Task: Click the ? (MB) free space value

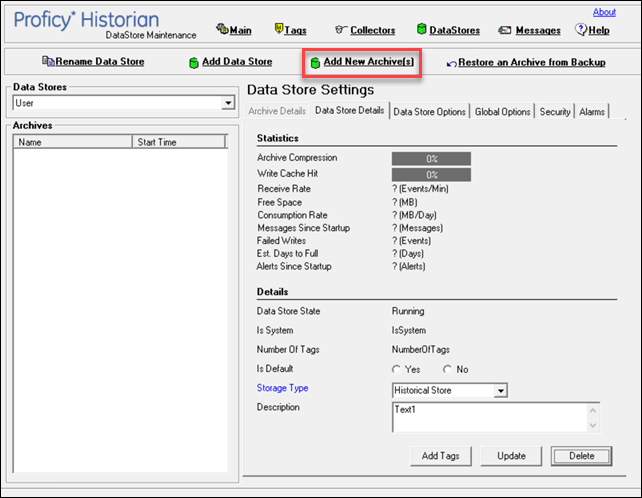Action: pyautogui.click(x=405, y=202)
